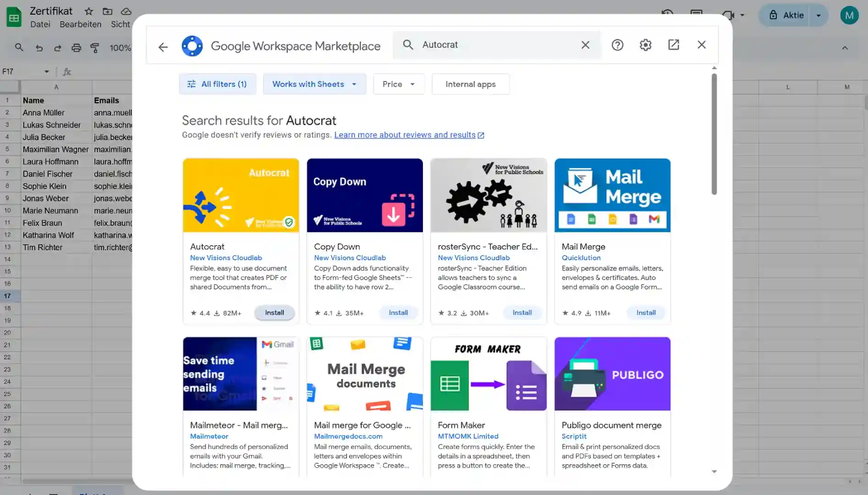868x495 pixels.
Task: Star the Zertifikat spreadsheet
Action: click(x=89, y=11)
